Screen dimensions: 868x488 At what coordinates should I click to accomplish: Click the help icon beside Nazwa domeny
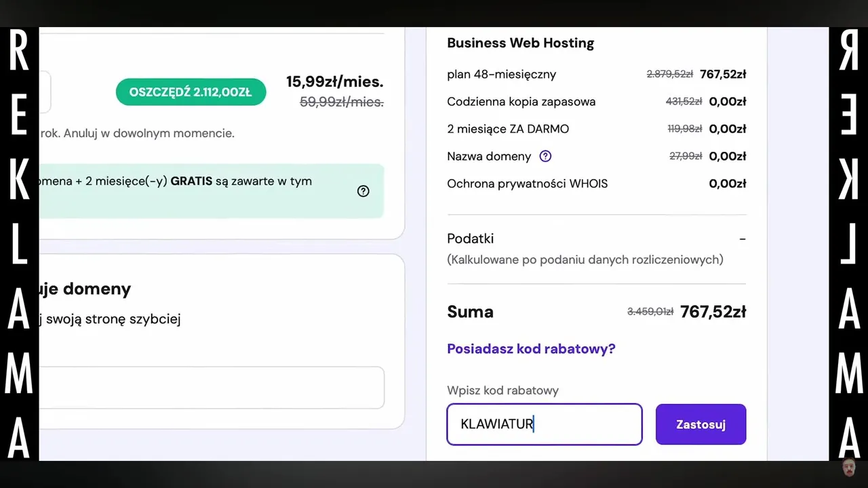click(x=545, y=157)
